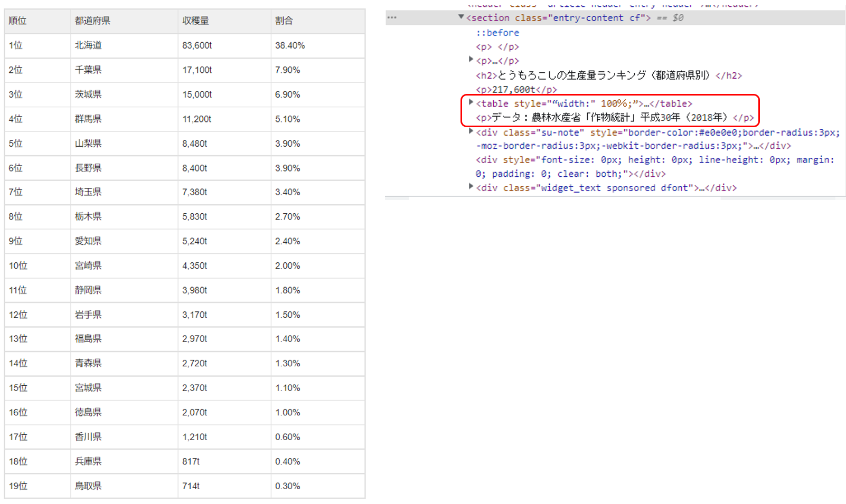Click the 北海道 cell
This screenshot has width=846, height=504.
(x=124, y=46)
